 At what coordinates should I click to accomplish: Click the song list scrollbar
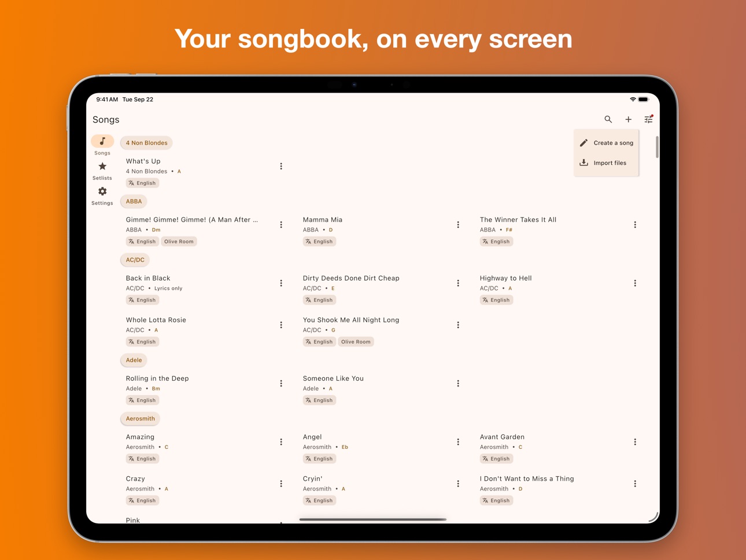pyautogui.click(x=657, y=148)
